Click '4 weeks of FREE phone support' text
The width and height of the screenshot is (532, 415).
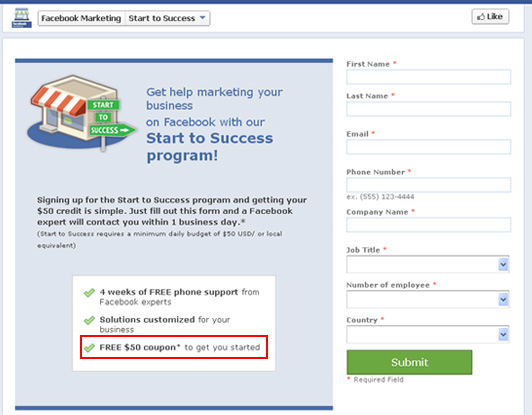[169, 292]
